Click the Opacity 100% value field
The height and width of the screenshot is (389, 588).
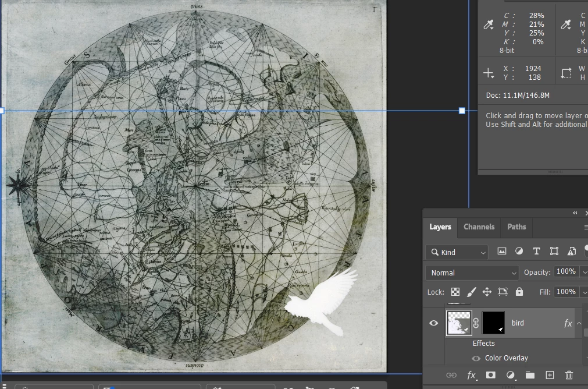[566, 271]
